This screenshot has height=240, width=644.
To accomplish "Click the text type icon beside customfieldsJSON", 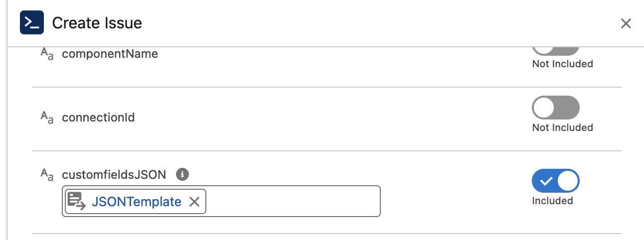I will 47,175.
